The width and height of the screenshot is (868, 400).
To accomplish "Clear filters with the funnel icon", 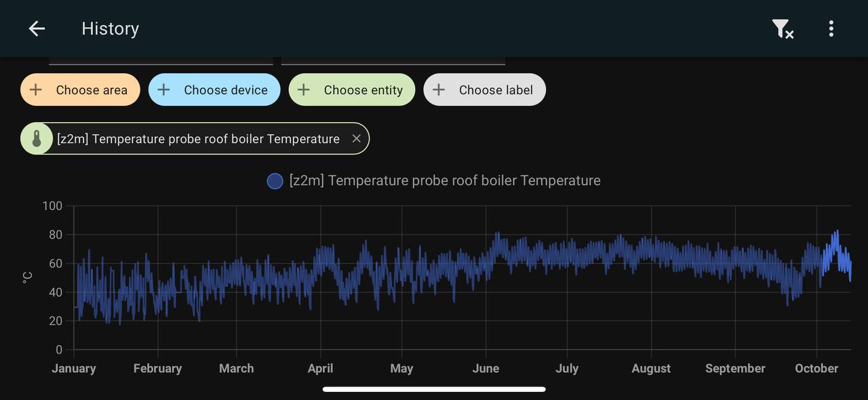I will (x=783, y=28).
